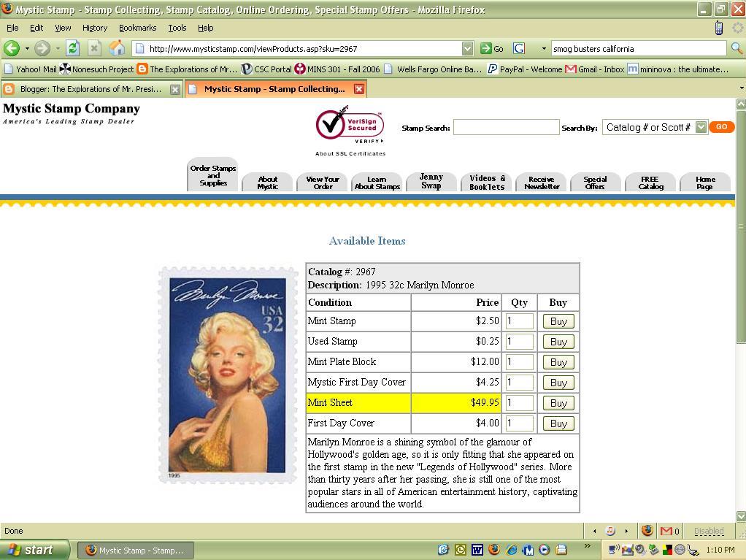Open mininova bookmark
The width and height of the screenshot is (746, 560).
678,69
